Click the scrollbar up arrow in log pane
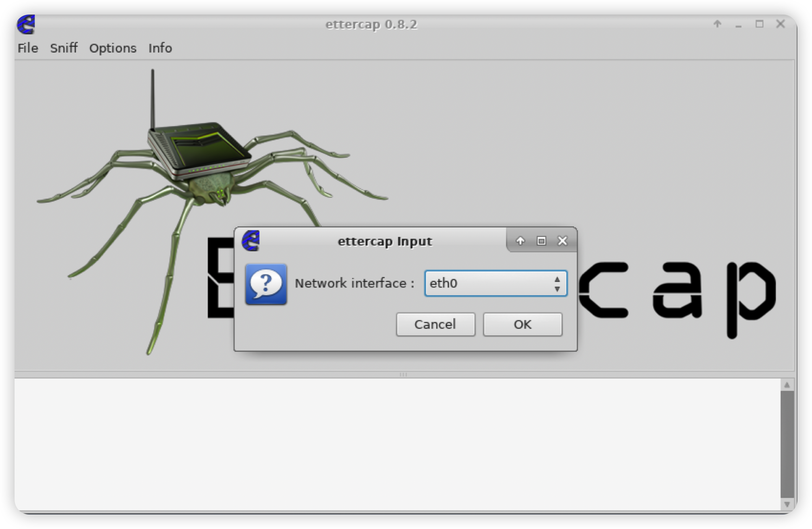The image size is (812, 529). (787, 385)
